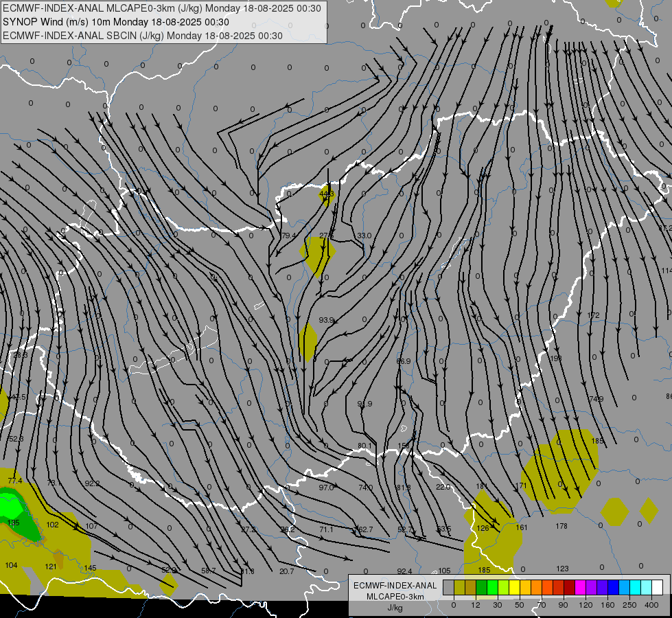This screenshot has width=672, height=618.
Task: Click the 22.0 map value
Action: click(x=443, y=487)
